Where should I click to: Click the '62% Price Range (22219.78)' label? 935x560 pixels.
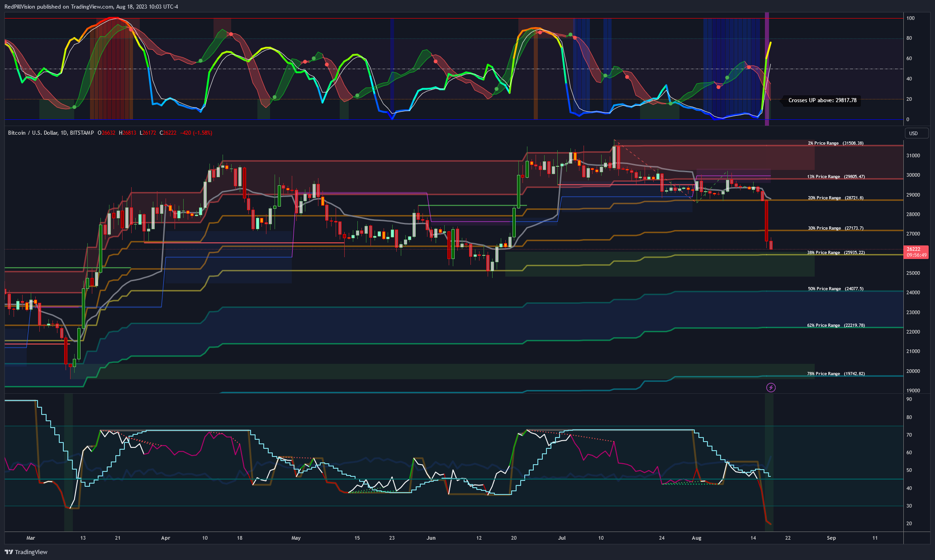(x=836, y=325)
